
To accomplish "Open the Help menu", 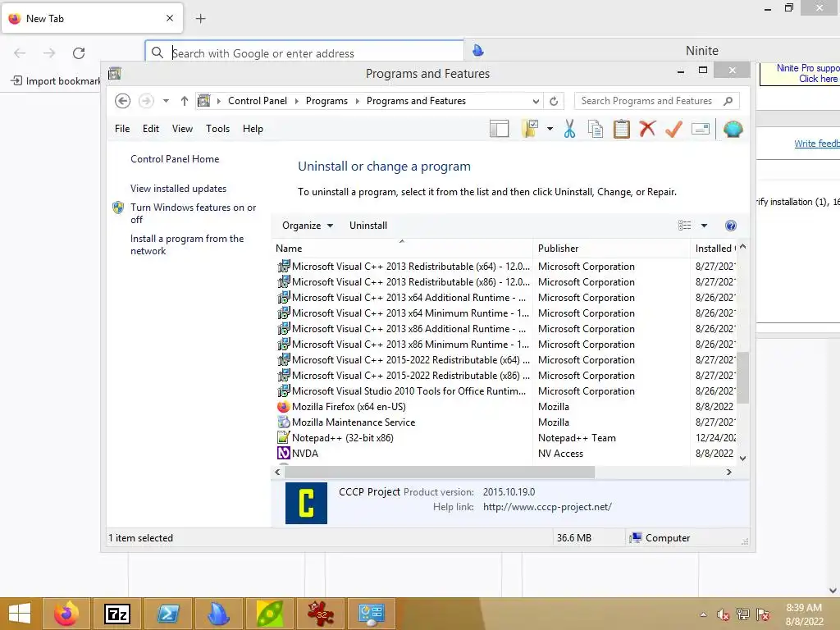I will [253, 129].
